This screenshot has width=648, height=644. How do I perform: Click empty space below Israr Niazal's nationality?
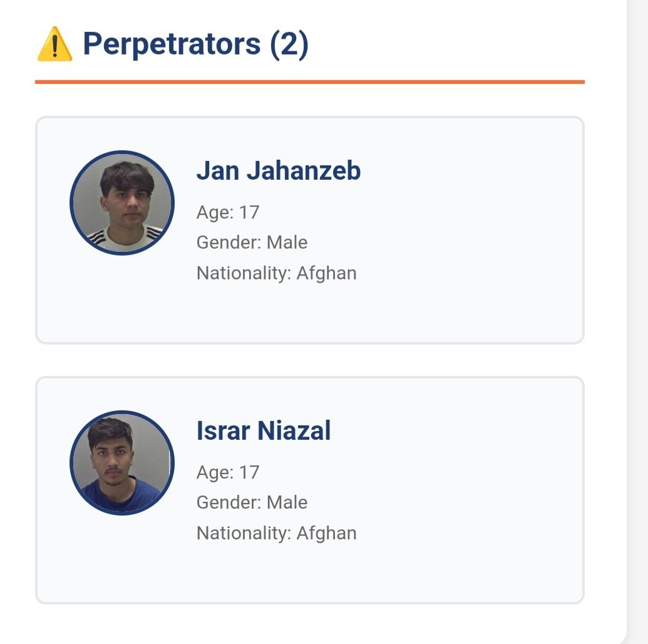276,571
